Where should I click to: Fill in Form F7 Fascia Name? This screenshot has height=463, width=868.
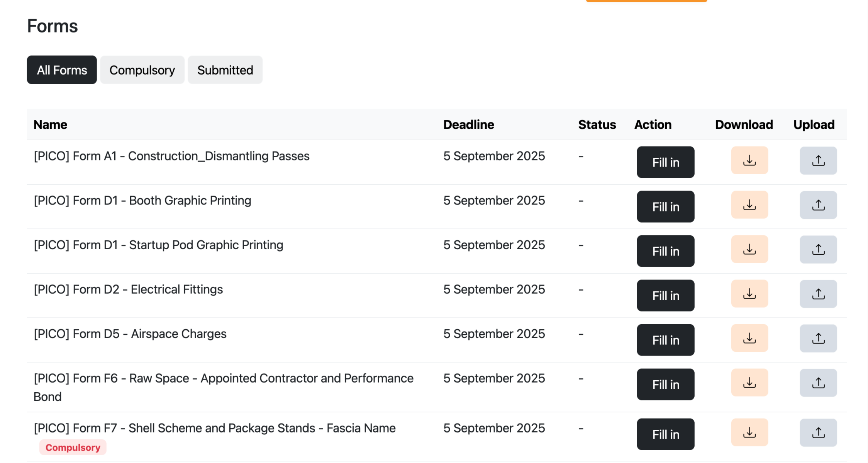[665, 434]
